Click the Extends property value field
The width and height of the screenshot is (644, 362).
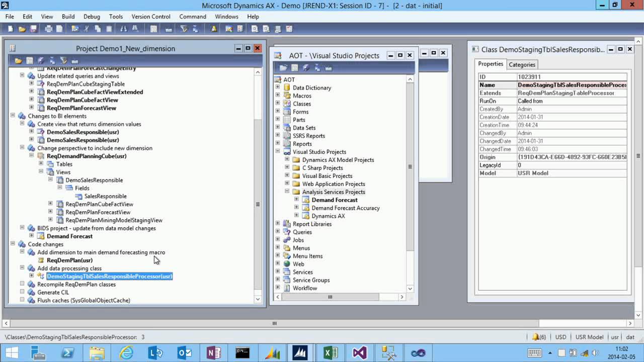(572, 93)
